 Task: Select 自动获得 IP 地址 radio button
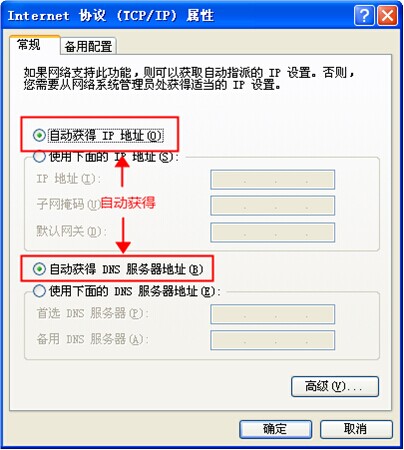point(39,135)
